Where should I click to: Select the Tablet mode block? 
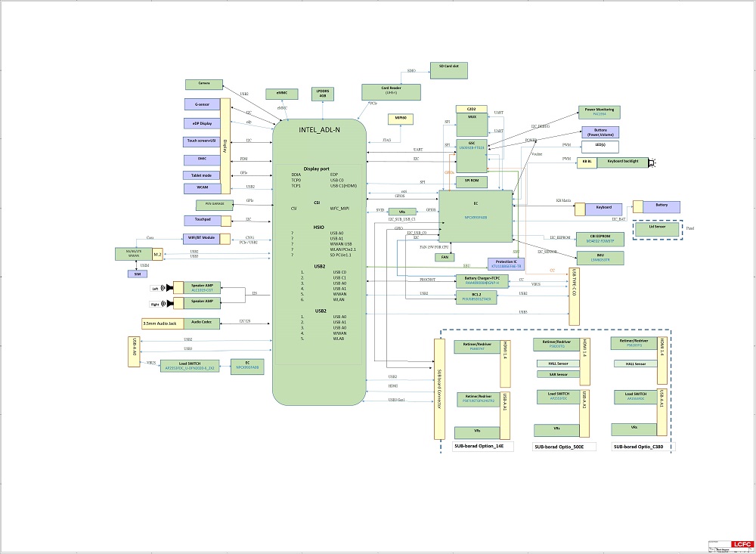click(202, 175)
